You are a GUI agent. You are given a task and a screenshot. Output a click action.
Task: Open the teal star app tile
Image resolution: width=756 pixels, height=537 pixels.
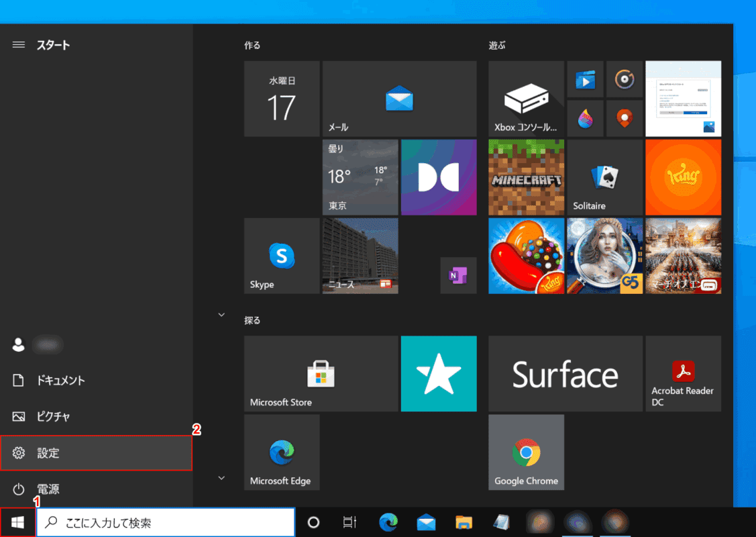[439, 373]
